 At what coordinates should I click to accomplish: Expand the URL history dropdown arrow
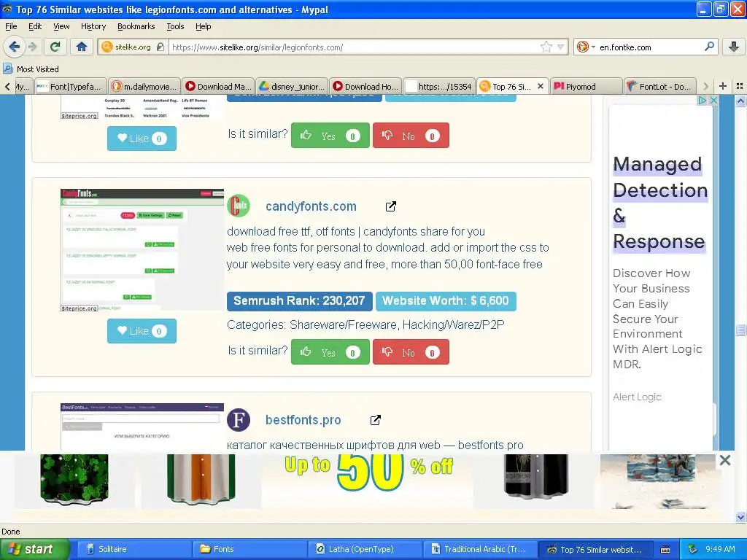561,47
